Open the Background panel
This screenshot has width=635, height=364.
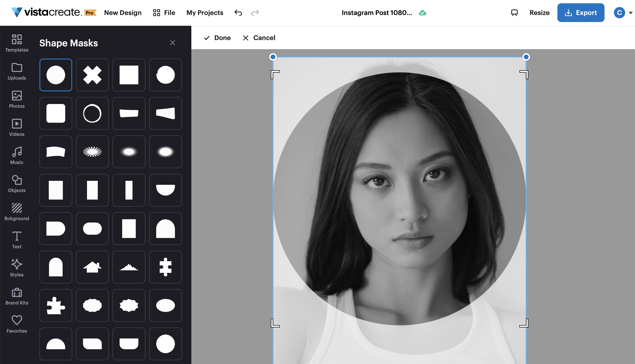pos(16,212)
